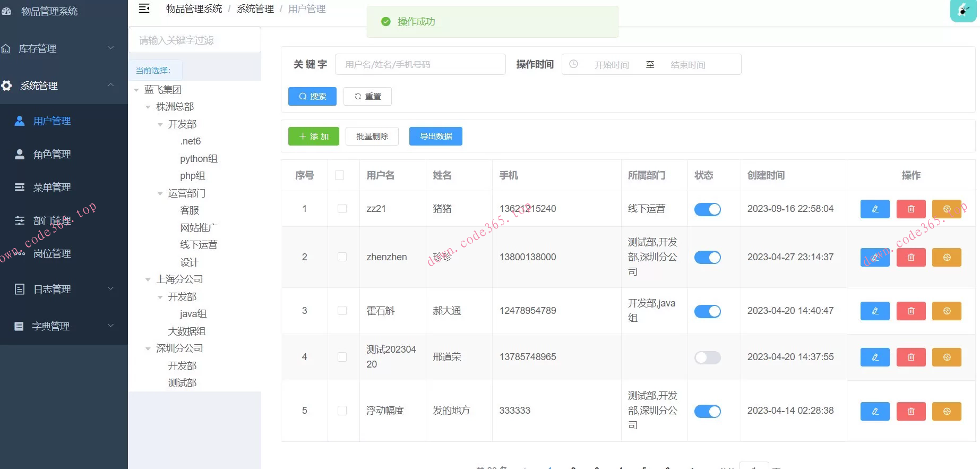Screen dimensions: 980x469
Task: Click the hamburger menu collapse icon
Action: coord(144,8)
